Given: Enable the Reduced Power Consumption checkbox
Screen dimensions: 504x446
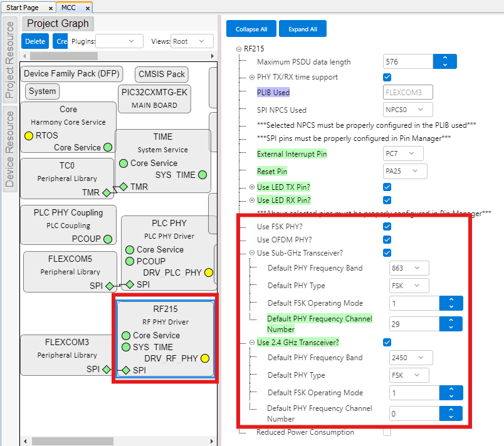Looking at the screenshot, I should pos(387,432).
